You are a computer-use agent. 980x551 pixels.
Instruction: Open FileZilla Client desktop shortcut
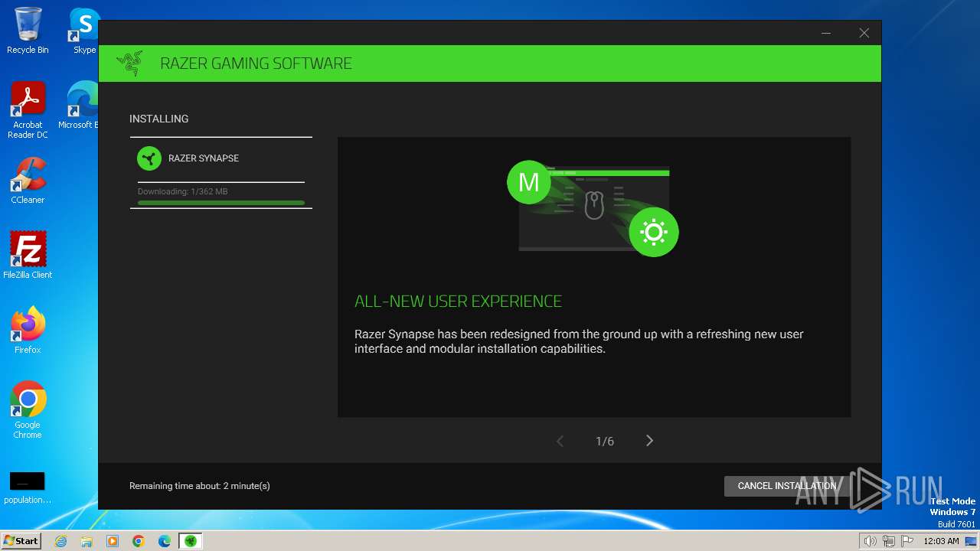tap(28, 255)
